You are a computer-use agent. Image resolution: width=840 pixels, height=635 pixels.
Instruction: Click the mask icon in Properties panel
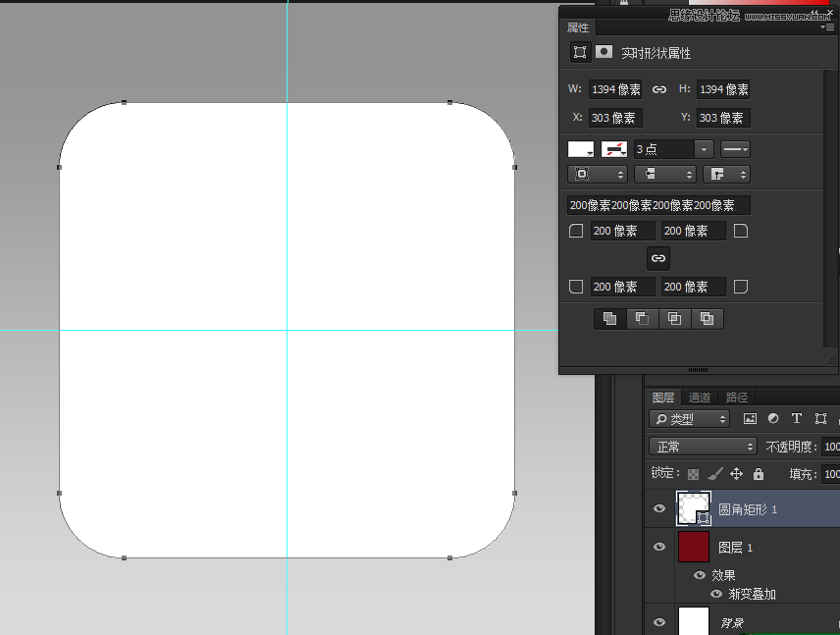tap(604, 51)
